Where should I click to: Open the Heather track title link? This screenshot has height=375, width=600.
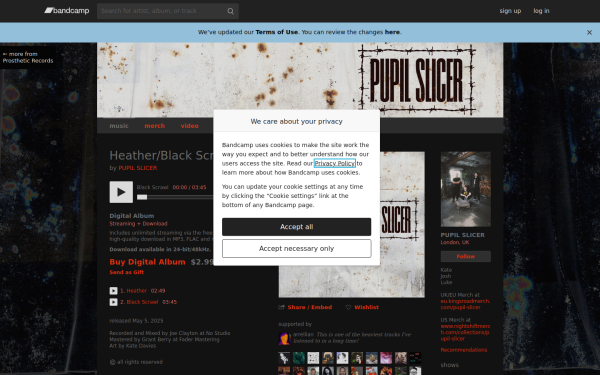[137, 291]
